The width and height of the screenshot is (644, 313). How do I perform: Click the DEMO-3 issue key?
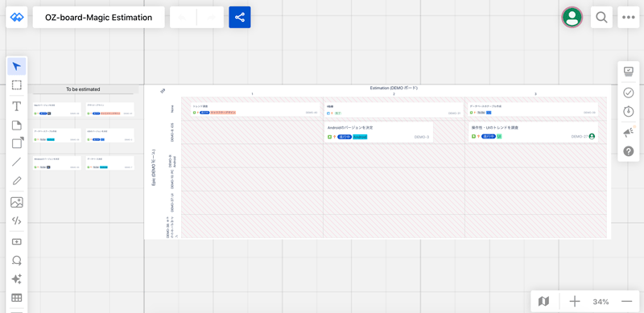pyautogui.click(x=421, y=137)
